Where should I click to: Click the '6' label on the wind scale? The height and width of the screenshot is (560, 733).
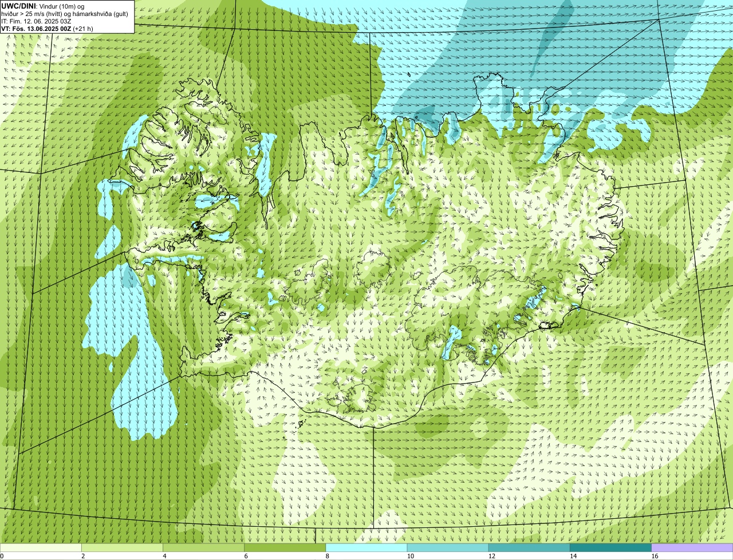tap(246, 556)
